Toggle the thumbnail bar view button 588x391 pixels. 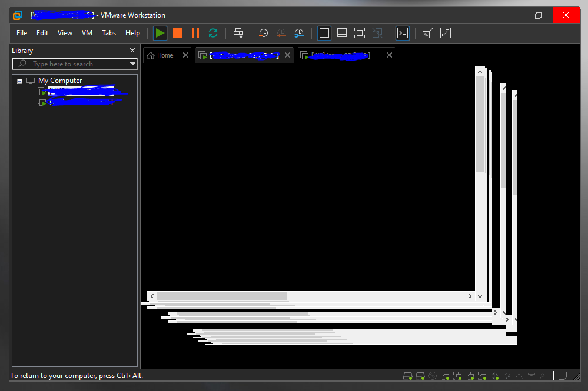[342, 34]
